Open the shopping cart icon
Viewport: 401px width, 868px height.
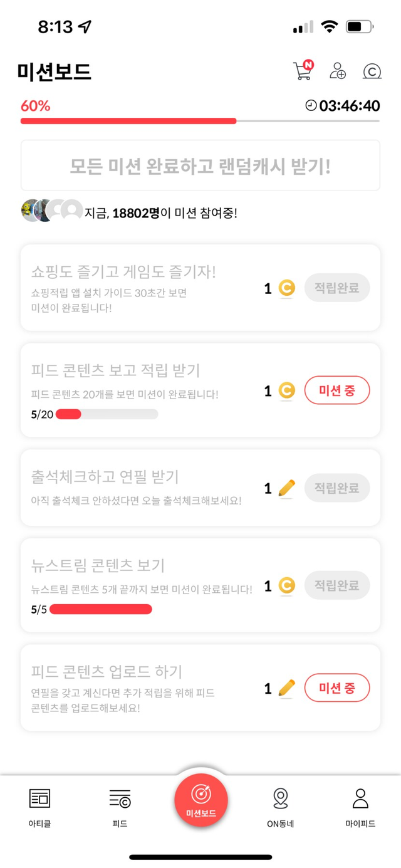pos(303,71)
